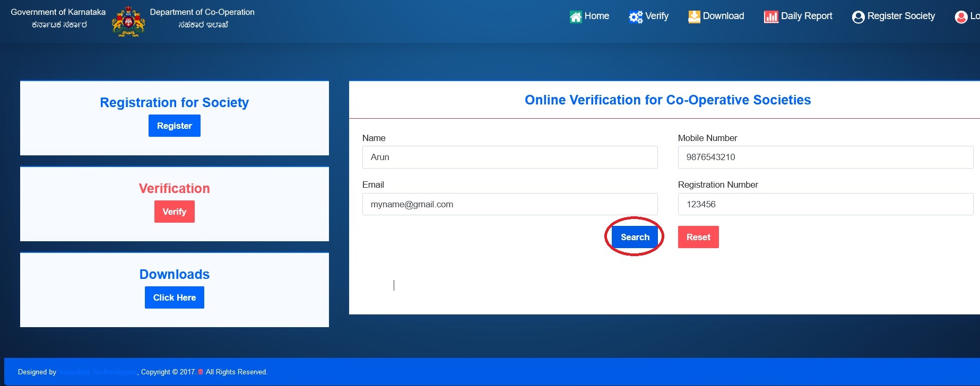Select the Download navigation text
The image size is (980, 386).
pos(723,16)
